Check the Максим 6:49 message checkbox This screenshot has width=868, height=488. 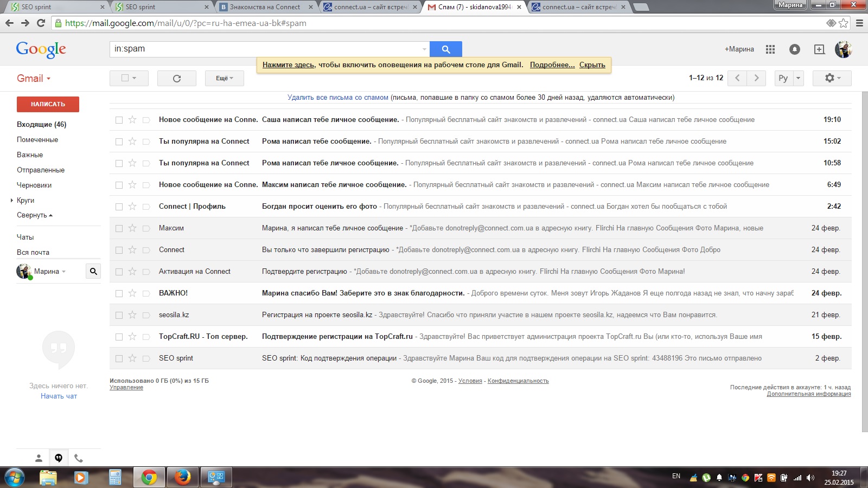click(x=119, y=185)
